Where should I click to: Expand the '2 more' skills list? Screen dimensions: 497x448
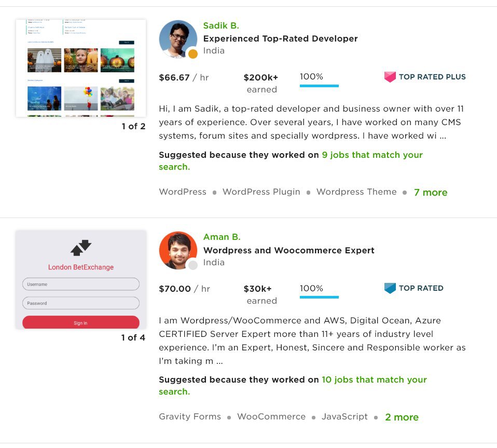click(x=402, y=417)
